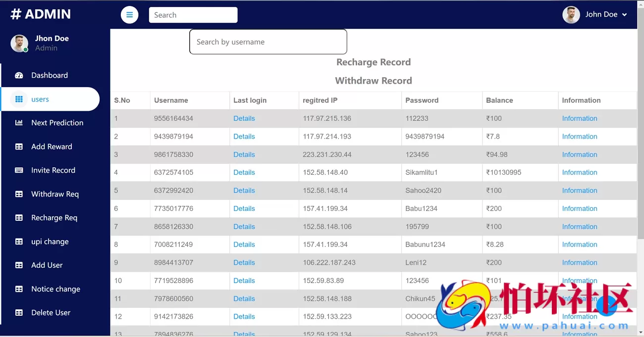
Task: Click the top bar Search input
Action: (193, 15)
